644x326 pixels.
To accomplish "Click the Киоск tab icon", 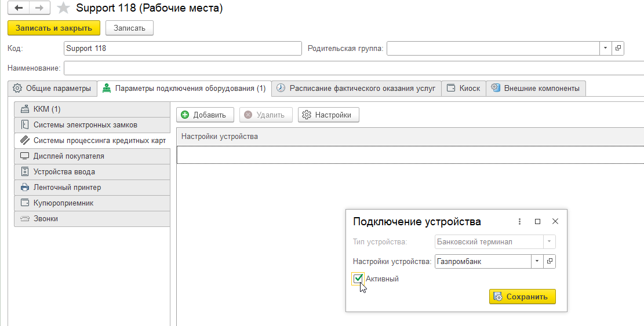I will (451, 88).
